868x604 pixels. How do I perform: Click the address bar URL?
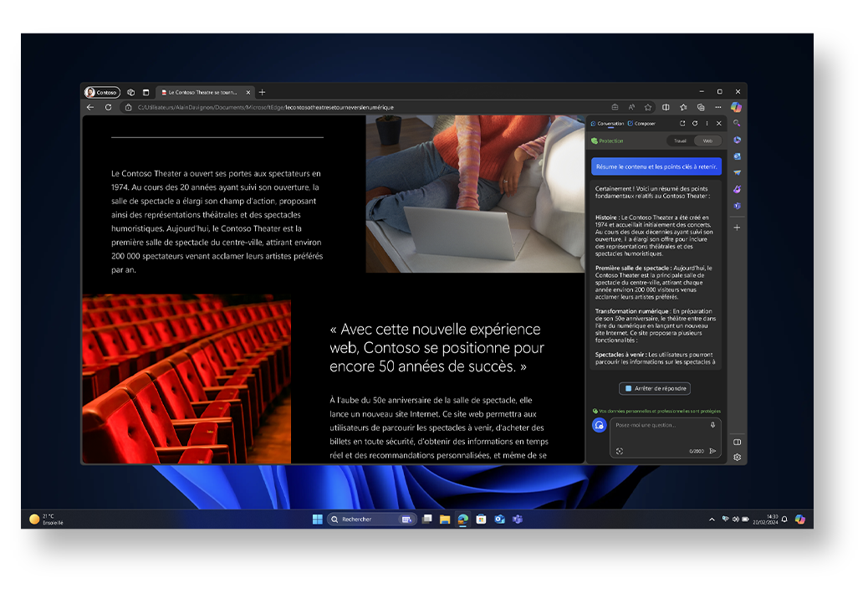pos(266,107)
